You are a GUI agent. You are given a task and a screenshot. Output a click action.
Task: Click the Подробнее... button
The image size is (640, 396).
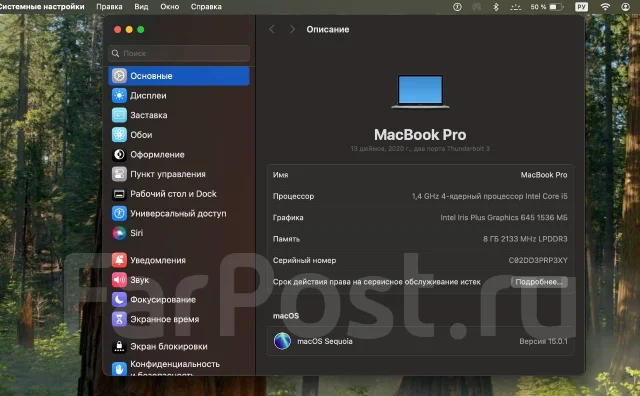pyautogui.click(x=539, y=282)
